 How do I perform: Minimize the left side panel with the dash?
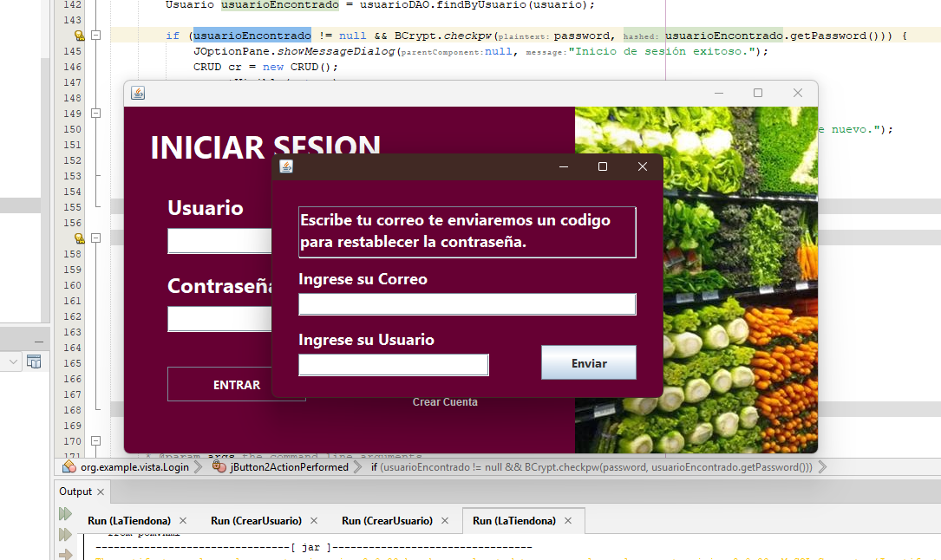click(x=39, y=342)
